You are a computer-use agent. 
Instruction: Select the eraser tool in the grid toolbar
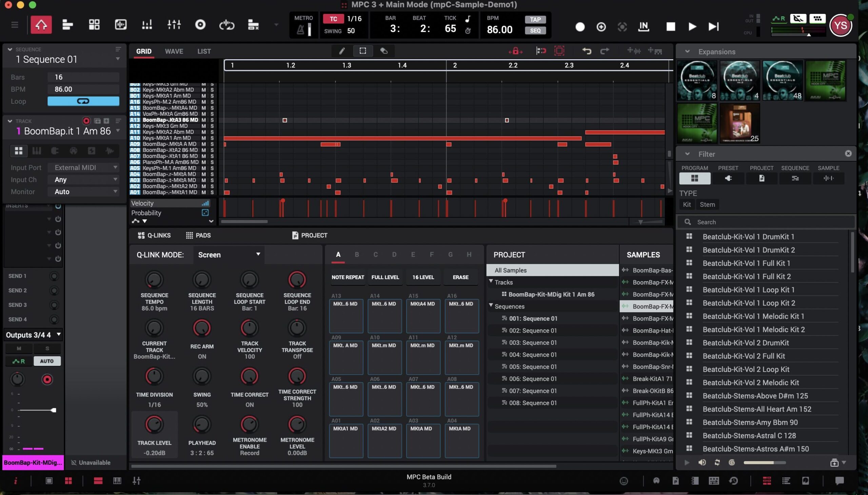[x=384, y=51]
